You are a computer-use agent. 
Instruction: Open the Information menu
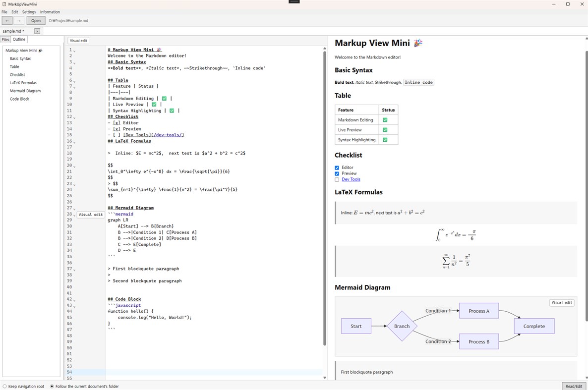pos(50,12)
